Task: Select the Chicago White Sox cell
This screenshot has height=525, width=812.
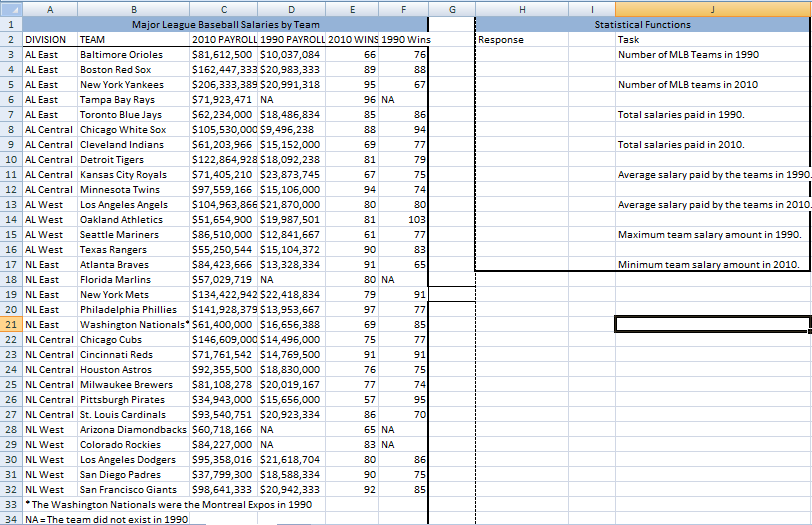Action: [134, 129]
